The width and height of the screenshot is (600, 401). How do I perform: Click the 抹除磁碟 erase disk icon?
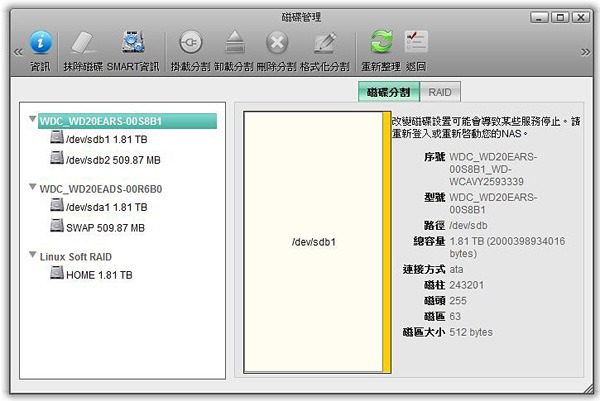pyautogui.click(x=85, y=43)
